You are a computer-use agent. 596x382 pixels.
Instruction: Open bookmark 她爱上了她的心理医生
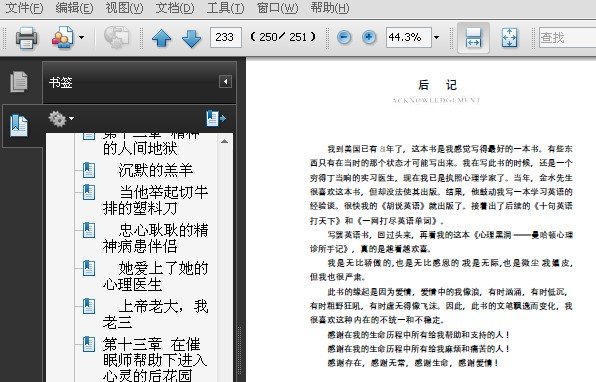coord(155,276)
